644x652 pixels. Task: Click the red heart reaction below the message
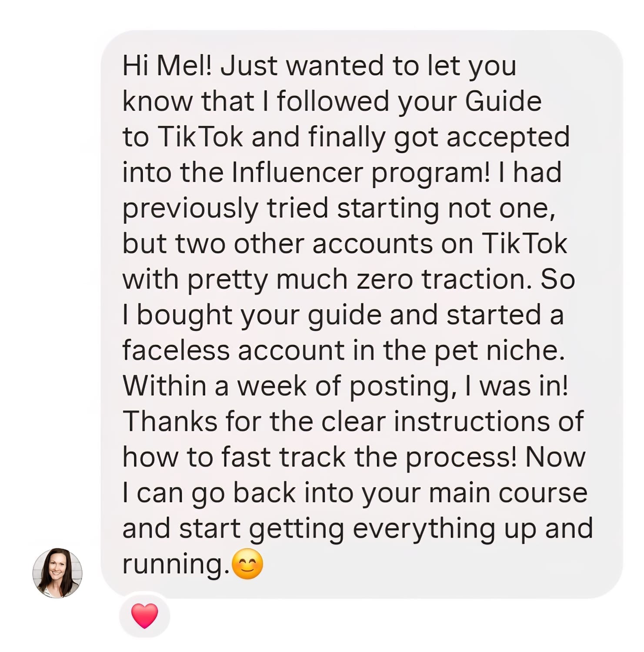(x=144, y=615)
